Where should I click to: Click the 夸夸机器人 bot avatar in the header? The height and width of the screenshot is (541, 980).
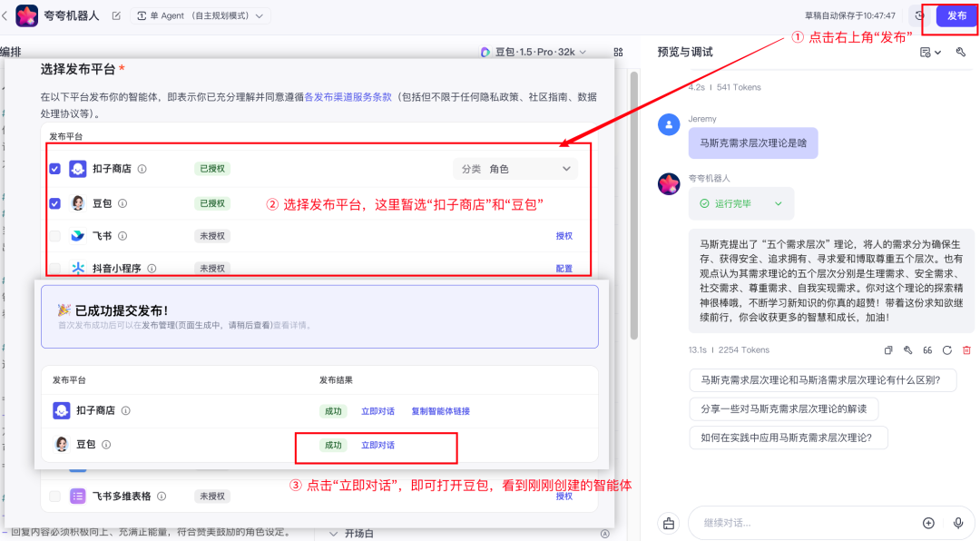[26, 15]
